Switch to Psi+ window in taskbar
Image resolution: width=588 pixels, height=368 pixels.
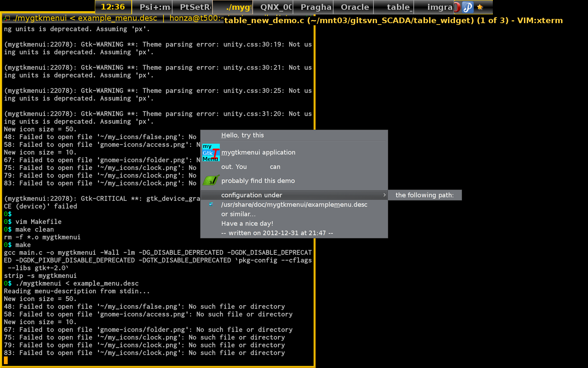152,7
